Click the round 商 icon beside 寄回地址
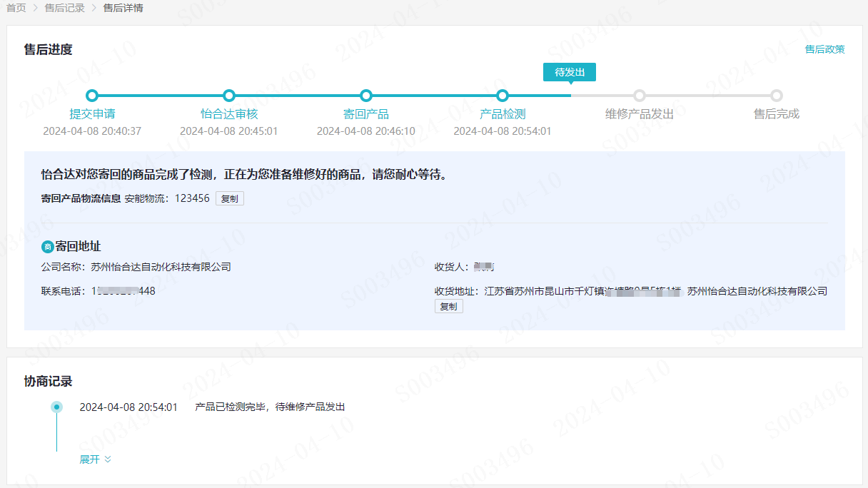Viewport: 868px width, 488px height. (x=48, y=247)
